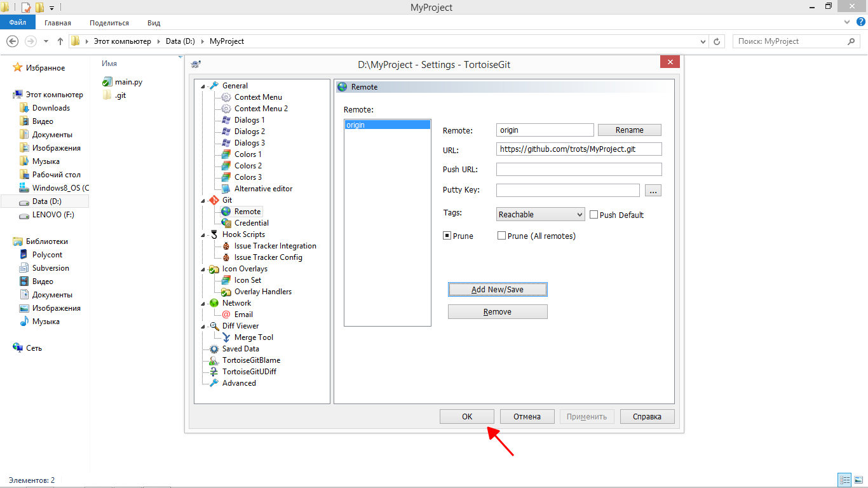Viewport: 868px width, 488px height.
Task: Click the Colors 3 palette icon
Action: click(226, 177)
